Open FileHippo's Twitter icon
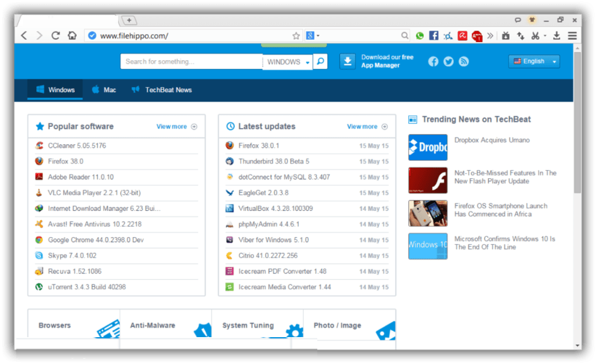 449,61
